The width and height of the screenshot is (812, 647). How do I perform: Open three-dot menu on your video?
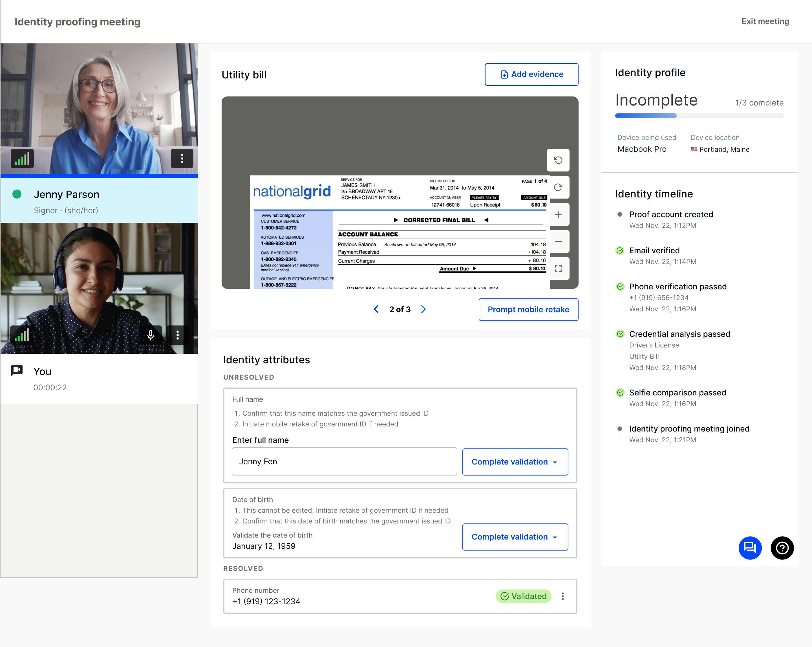(177, 335)
